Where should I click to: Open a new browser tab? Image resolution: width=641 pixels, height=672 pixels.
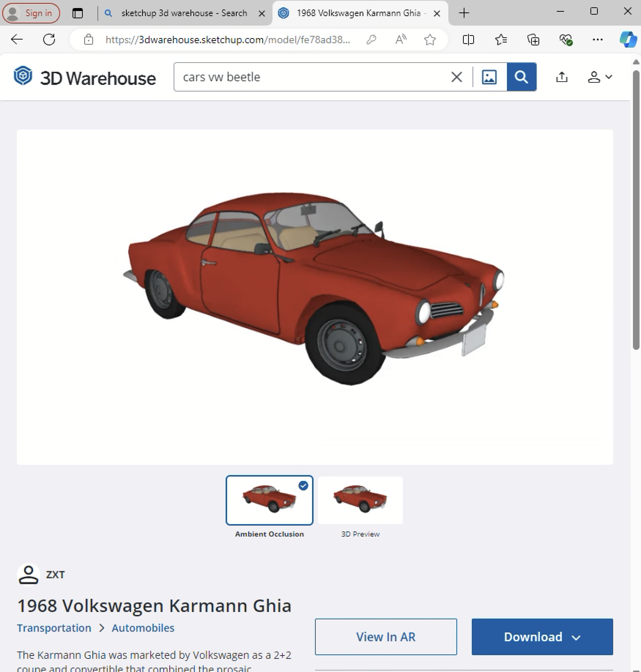pyautogui.click(x=464, y=13)
